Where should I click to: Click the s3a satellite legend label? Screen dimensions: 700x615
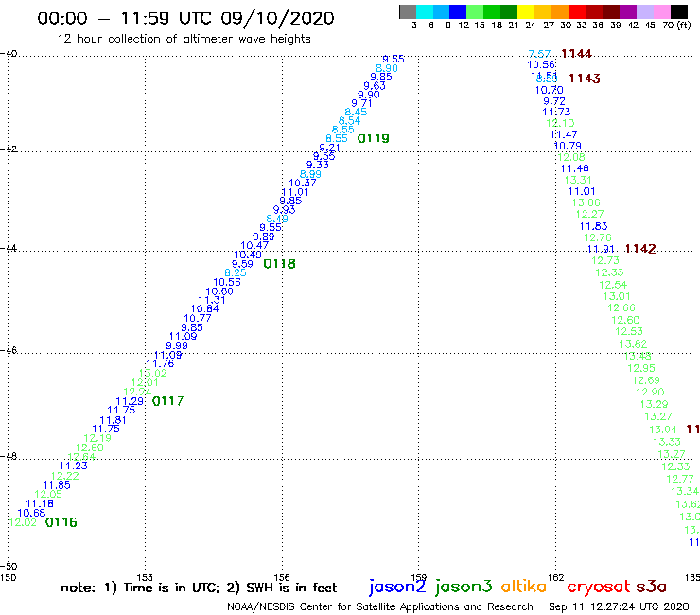coord(651,587)
